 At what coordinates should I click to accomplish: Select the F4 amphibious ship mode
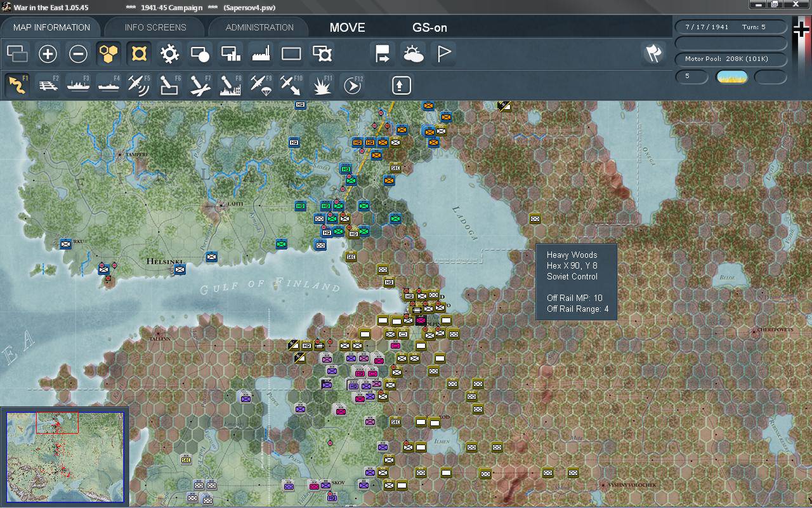tap(108, 84)
